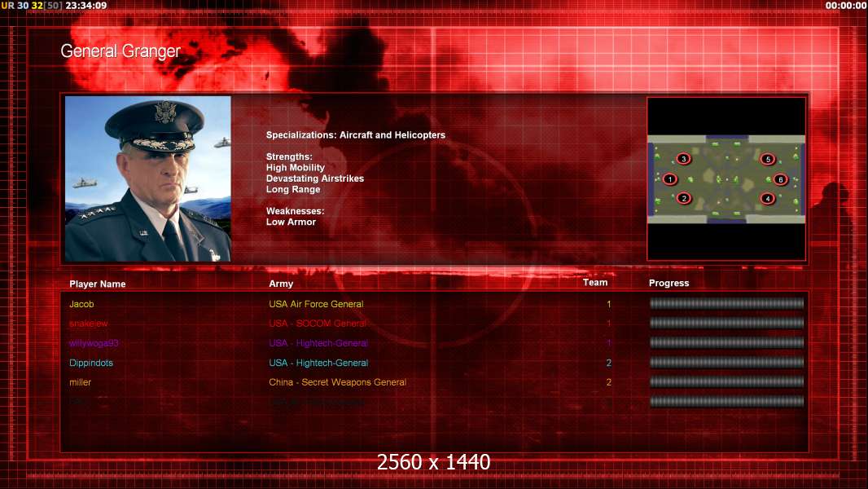Click the Low Armor weakness text
Screen dimensions: 868x489
click(x=291, y=222)
